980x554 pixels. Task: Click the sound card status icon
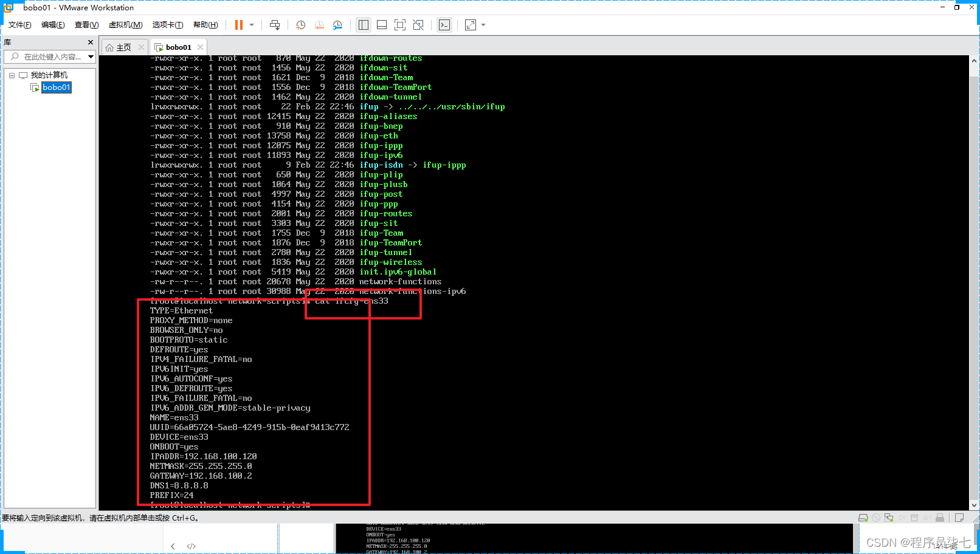[902, 518]
